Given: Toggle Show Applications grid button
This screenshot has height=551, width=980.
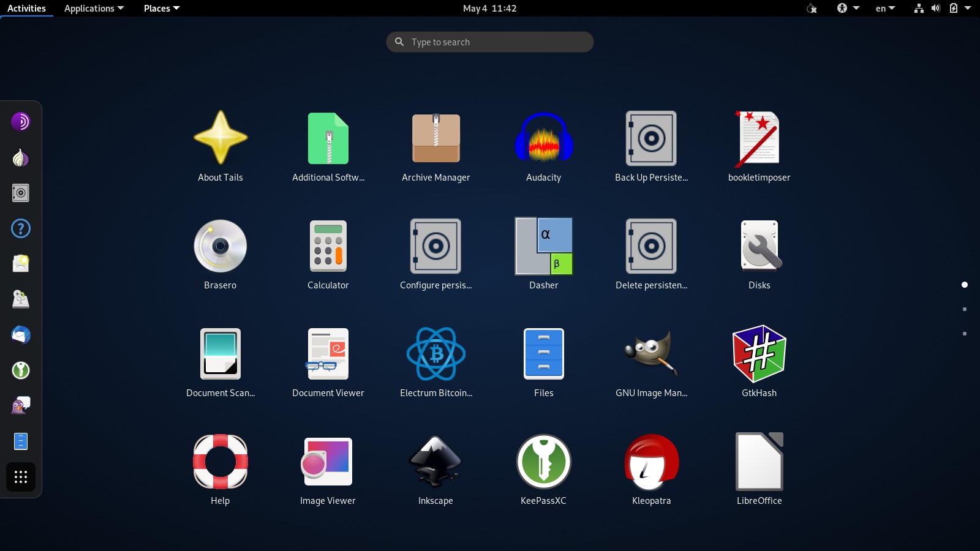Looking at the screenshot, I should 21,477.
